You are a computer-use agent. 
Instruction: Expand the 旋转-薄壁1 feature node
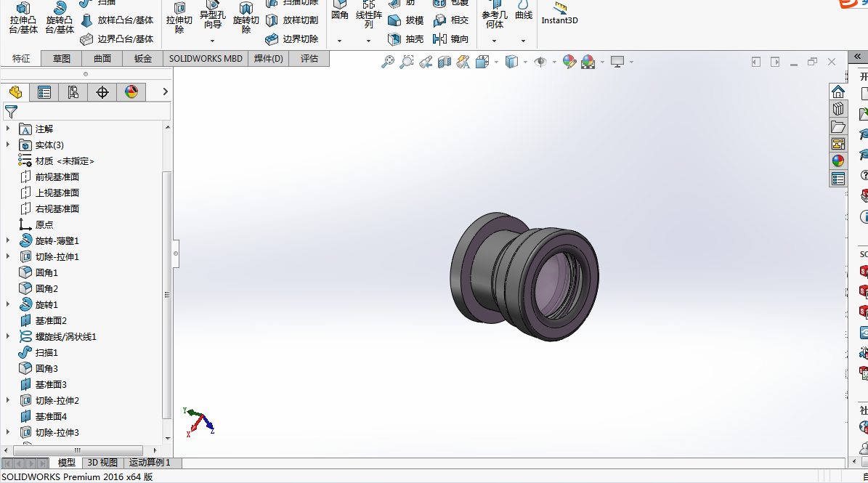[x=8, y=240]
